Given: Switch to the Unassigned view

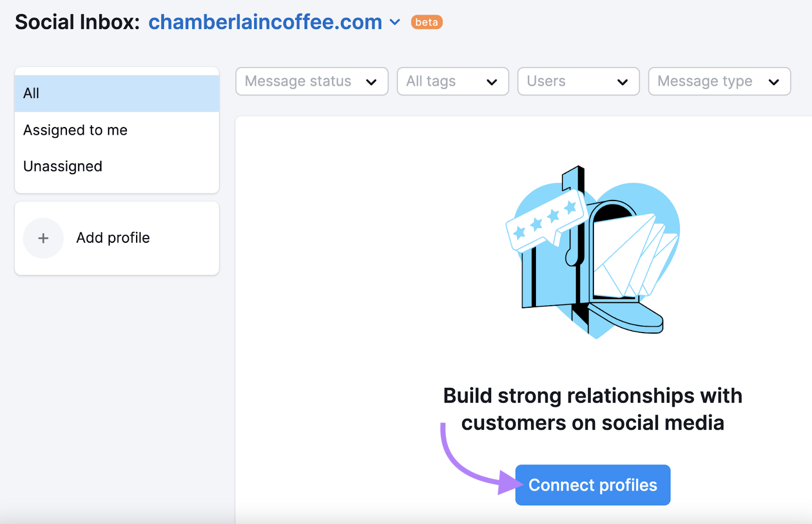Looking at the screenshot, I should [62, 166].
